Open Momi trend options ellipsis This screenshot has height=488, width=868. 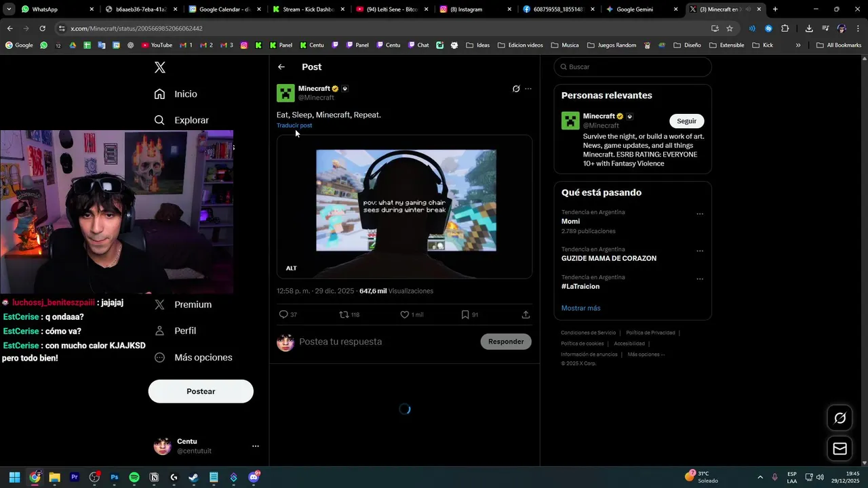pos(700,214)
